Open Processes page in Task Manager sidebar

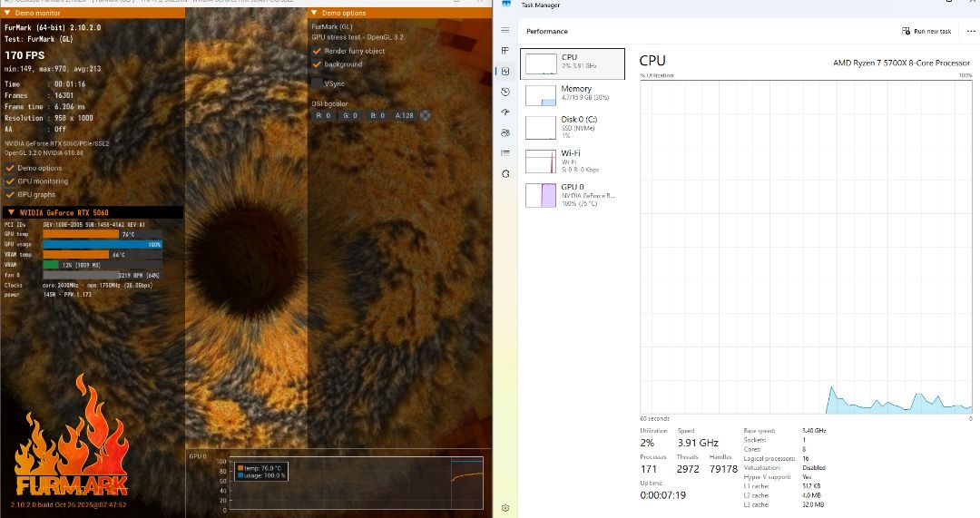pyautogui.click(x=505, y=51)
